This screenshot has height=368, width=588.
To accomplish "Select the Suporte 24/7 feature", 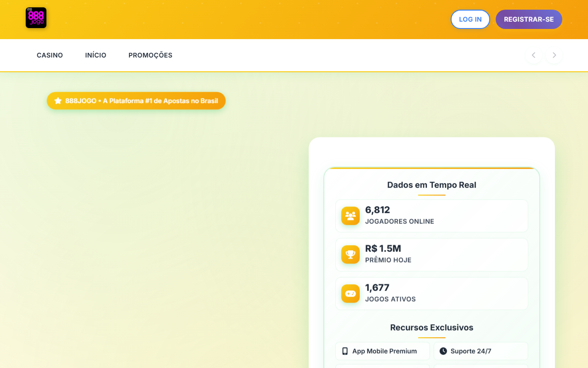I will [x=481, y=351].
